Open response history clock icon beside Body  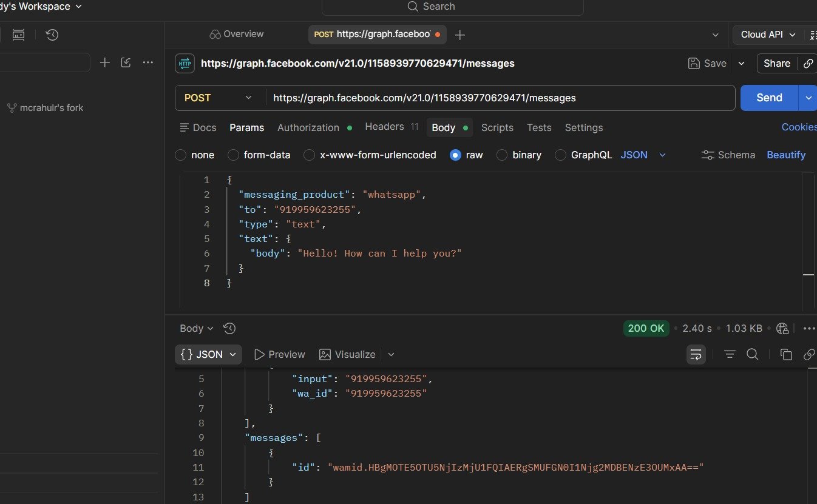(229, 328)
